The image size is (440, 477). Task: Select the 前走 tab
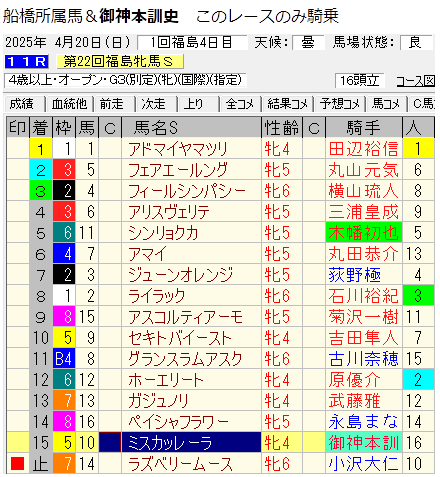(113, 104)
